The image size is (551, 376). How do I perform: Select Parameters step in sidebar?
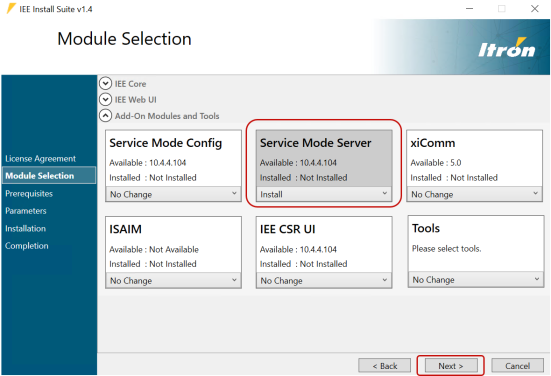pyautogui.click(x=26, y=210)
